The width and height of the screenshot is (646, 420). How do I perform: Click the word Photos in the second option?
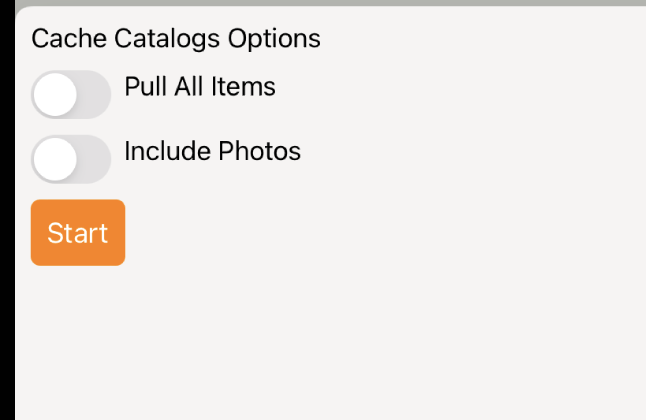point(260,151)
